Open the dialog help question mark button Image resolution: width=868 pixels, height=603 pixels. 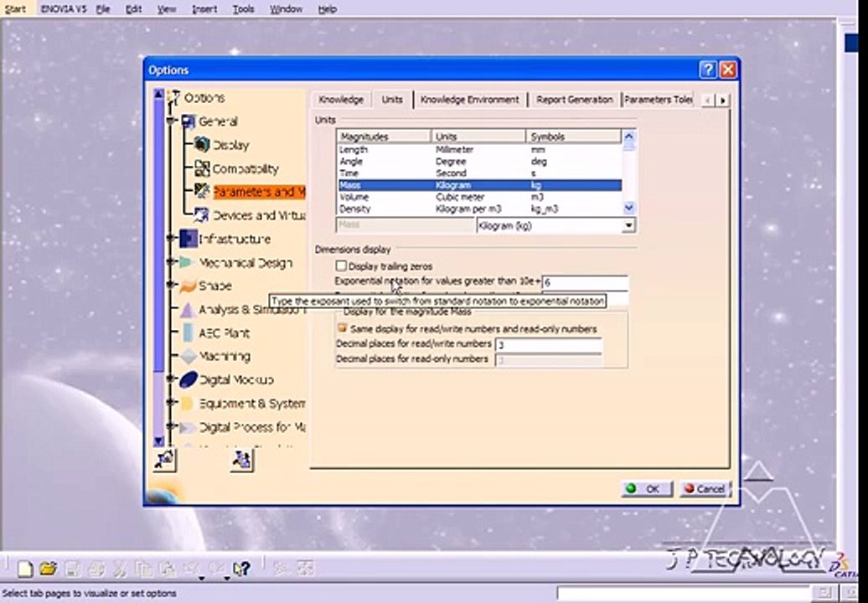pyautogui.click(x=707, y=70)
